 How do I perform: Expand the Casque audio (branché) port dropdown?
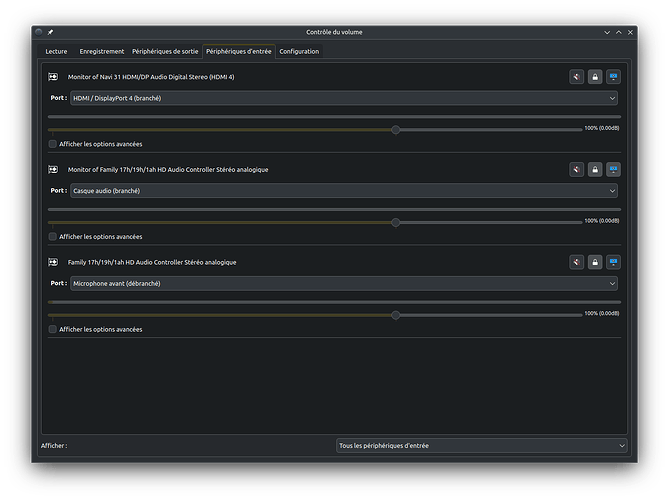pos(343,191)
